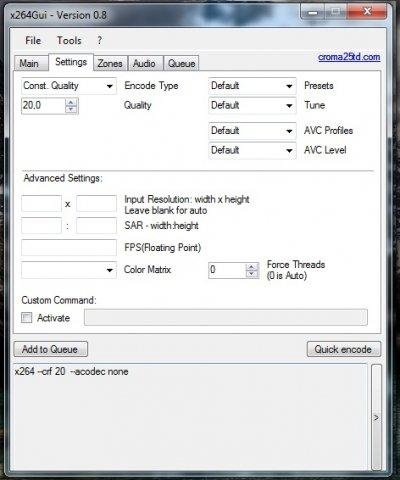Screen dimensions: 400x480
Task: Click the Quality value field showing 20.0
Action: (43, 106)
